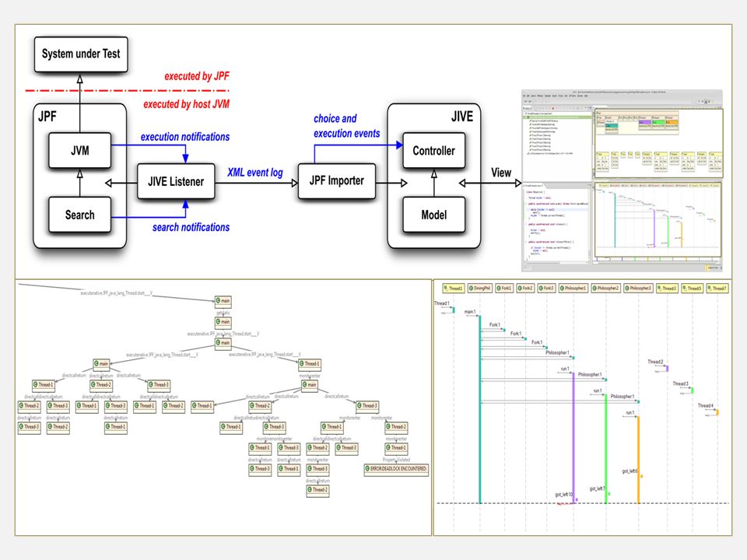747x560 pixels.
Task: Open the JIVE Eclipse screenshot thumbnail
Action: 622,180
